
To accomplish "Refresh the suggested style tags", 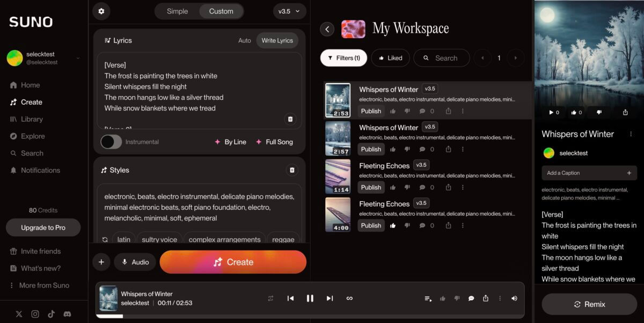I will (105, 240).
